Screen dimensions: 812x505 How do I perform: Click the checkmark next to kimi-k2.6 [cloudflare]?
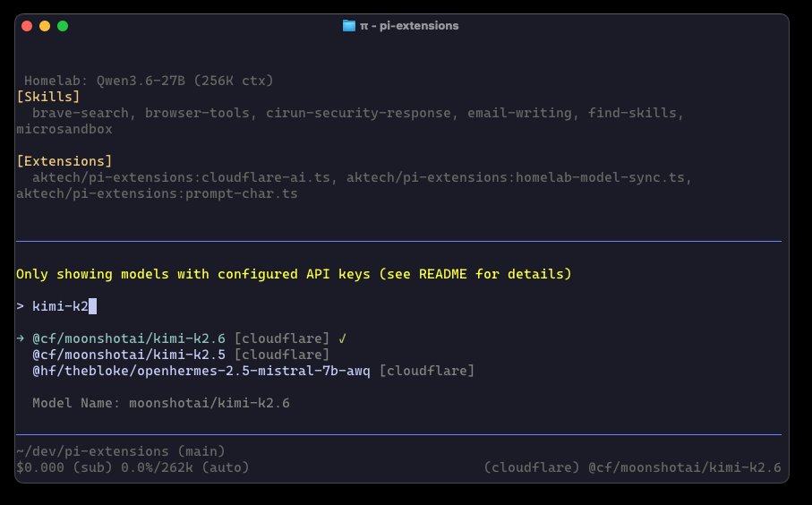pos(342,338)
